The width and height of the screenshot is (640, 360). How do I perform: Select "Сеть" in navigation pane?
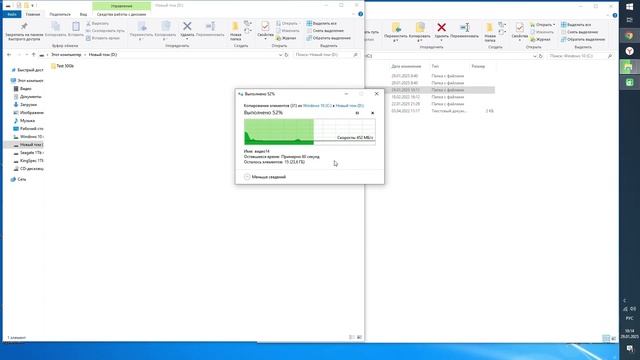tap(19, 179)
